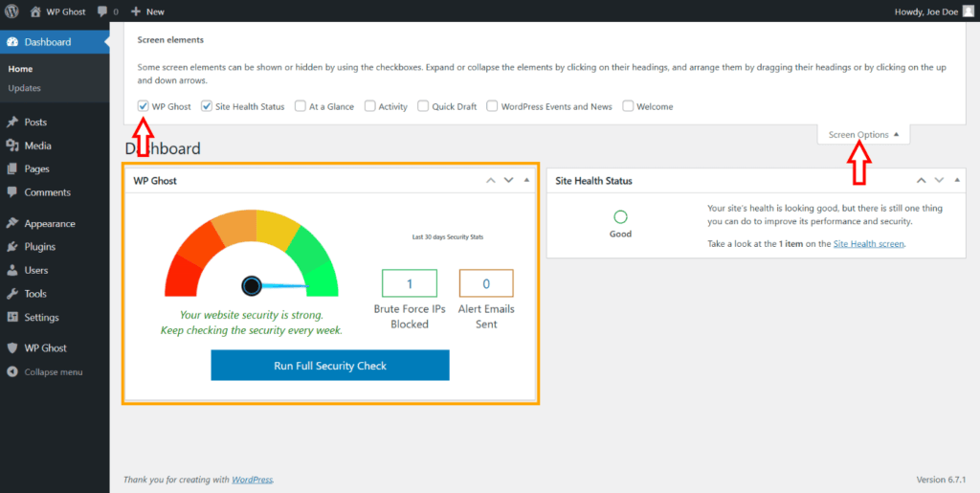The height and width of the screenshot is (493, 980).
Task: Click the WordPress logo in admin bar
Action: (x=11, y=11)
